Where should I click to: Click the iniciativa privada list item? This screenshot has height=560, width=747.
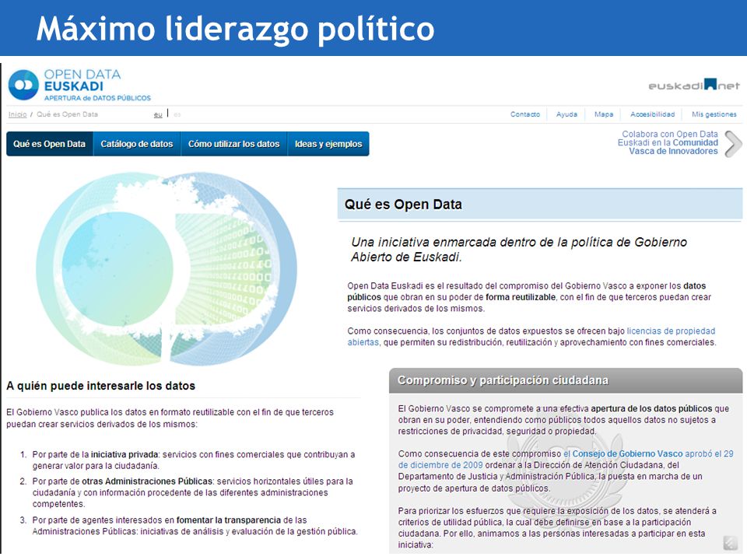194,460
